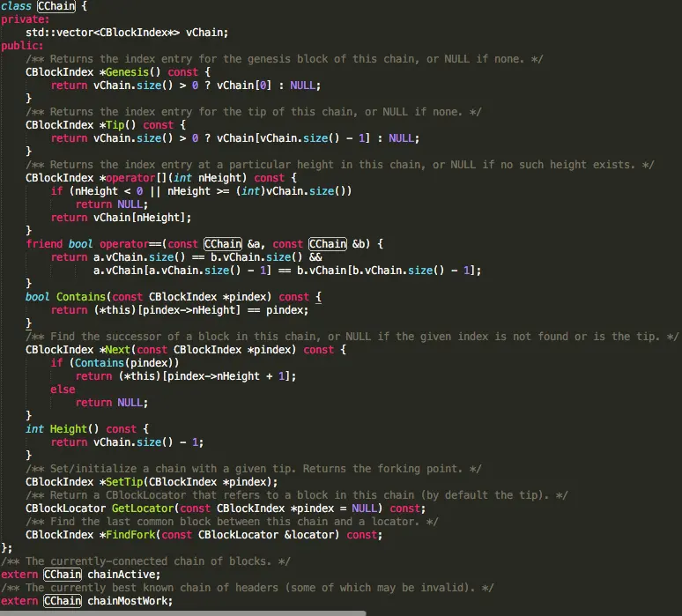
Task: Click the comment "The currently best known chain of headers"
Action: click(x=247, y=588)
